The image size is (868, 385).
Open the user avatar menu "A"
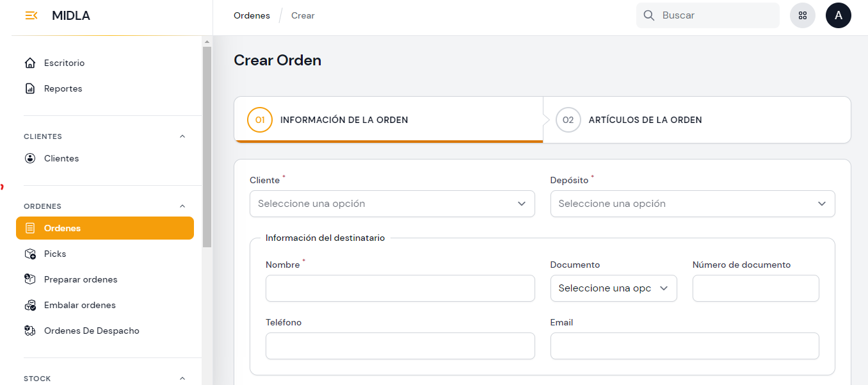[x=838, y=15]
